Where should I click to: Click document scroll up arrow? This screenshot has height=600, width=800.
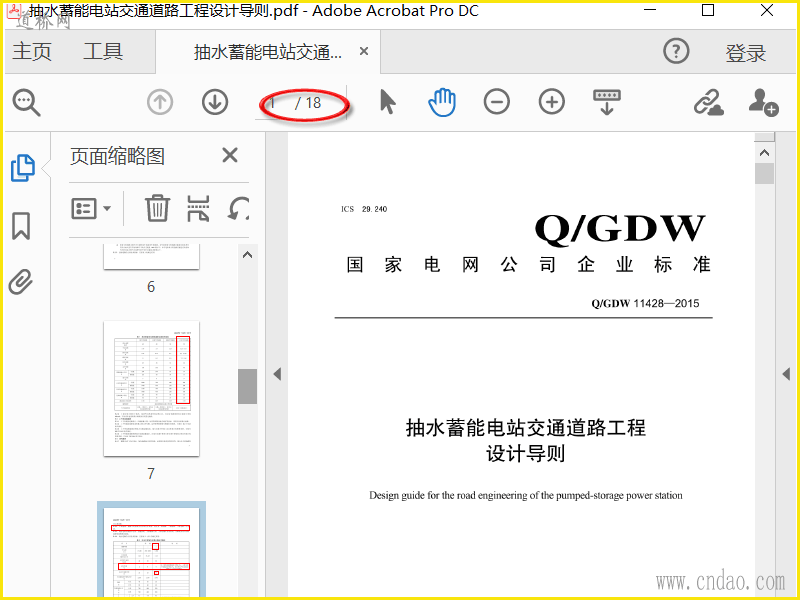pyautogui.click(x=764, y=153)
